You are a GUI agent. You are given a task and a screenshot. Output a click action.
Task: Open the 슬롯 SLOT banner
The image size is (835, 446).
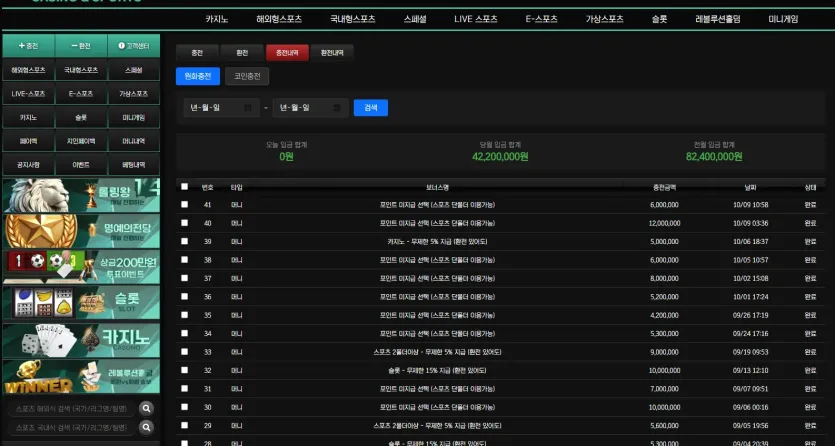(x=81, y=303)
